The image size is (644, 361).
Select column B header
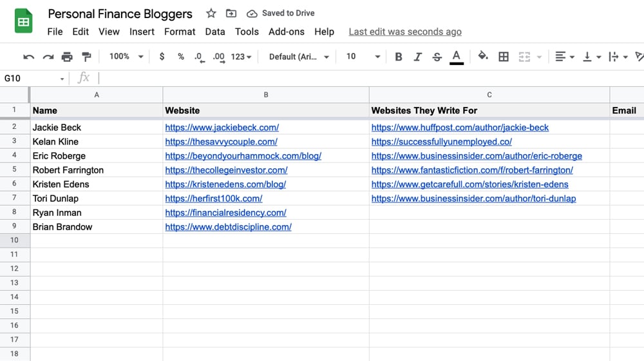[x=266, y=95]
